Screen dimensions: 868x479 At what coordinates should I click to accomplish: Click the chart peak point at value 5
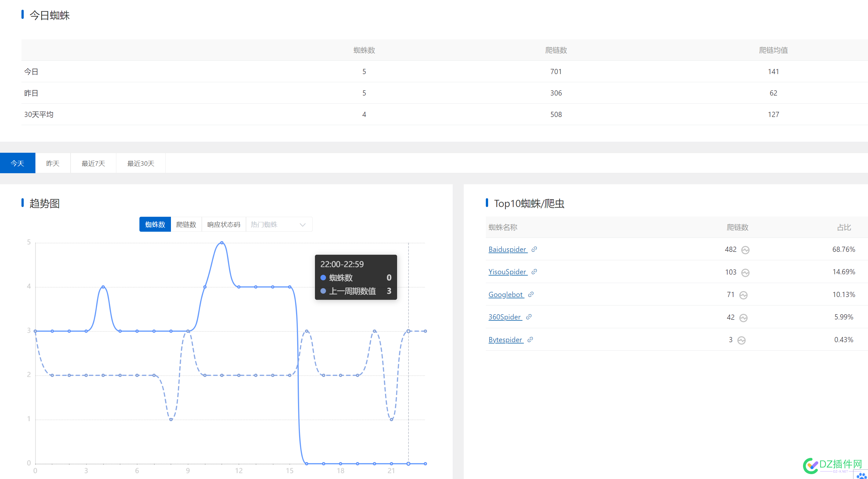point(222,242)
